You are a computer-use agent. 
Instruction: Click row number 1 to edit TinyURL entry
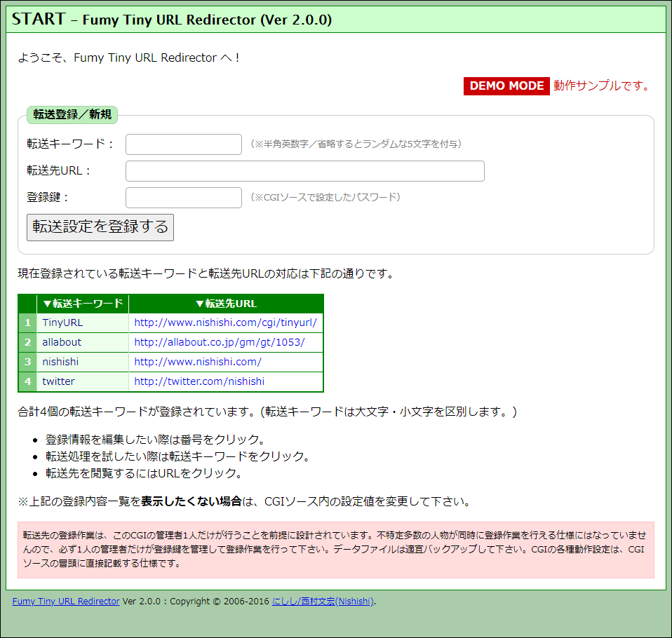[27, 323]
